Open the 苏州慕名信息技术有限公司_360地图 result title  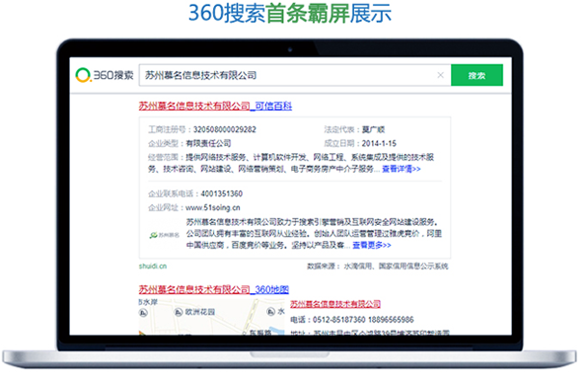click(x=214, y=290)
